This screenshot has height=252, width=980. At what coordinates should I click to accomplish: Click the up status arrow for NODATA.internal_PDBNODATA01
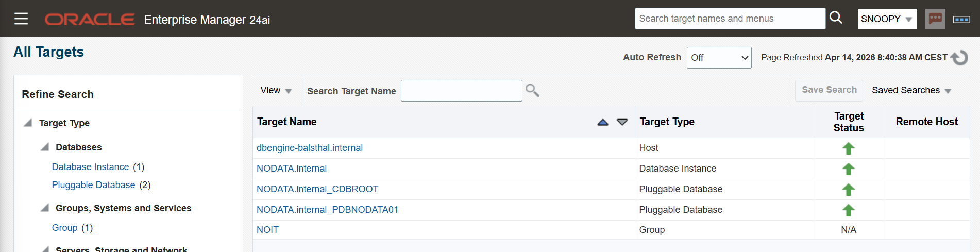tap(849, 210)
